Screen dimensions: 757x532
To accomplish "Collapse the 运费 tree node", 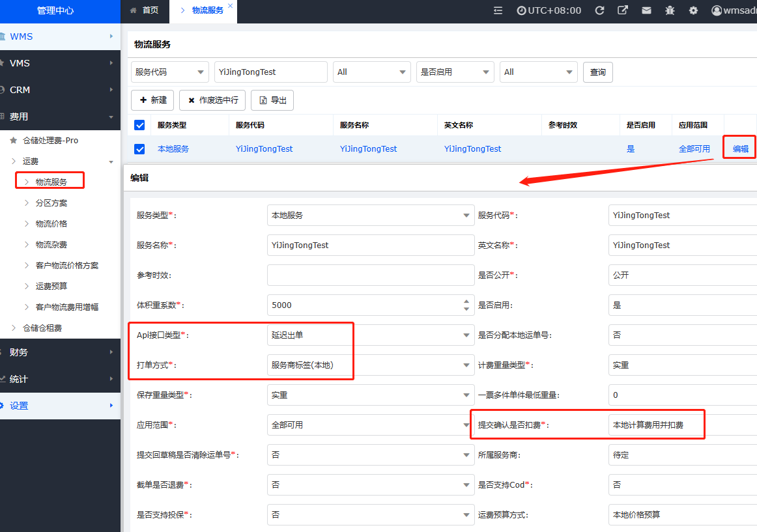I will pyautogui.click(x=31, y=161).
